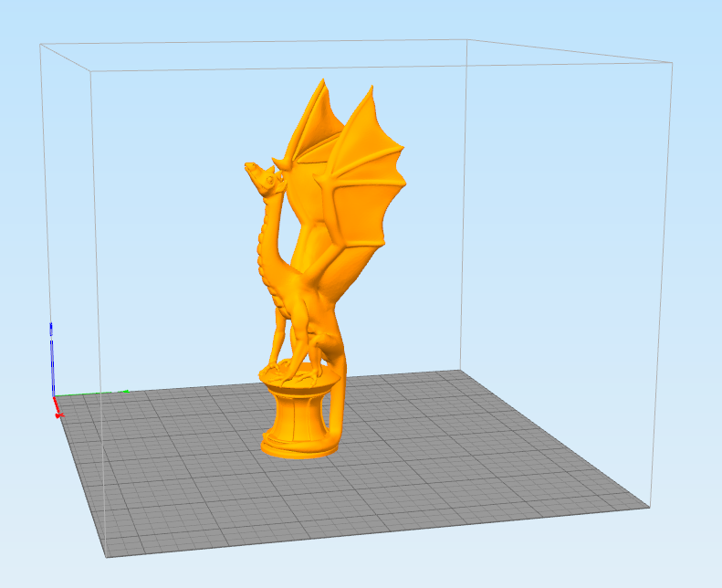The height and width of the screenshot is (588, 722).
Task: Click the blue Z axis indicator
Action: coord(52,359)
